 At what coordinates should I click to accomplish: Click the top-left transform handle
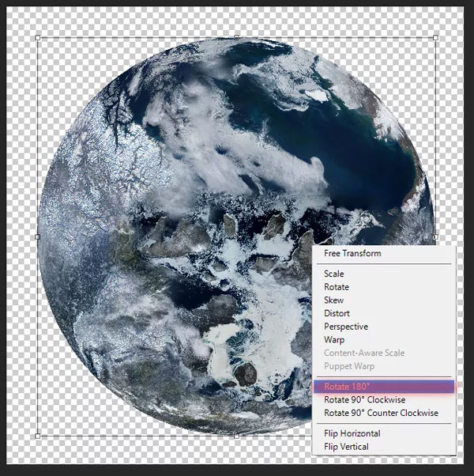point(38,38)
